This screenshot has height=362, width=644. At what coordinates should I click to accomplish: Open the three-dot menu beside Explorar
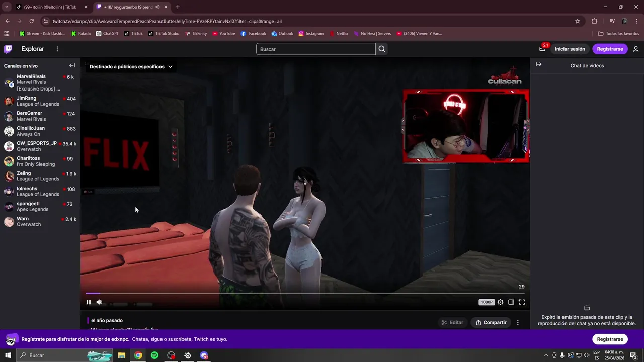pos(57,49)
